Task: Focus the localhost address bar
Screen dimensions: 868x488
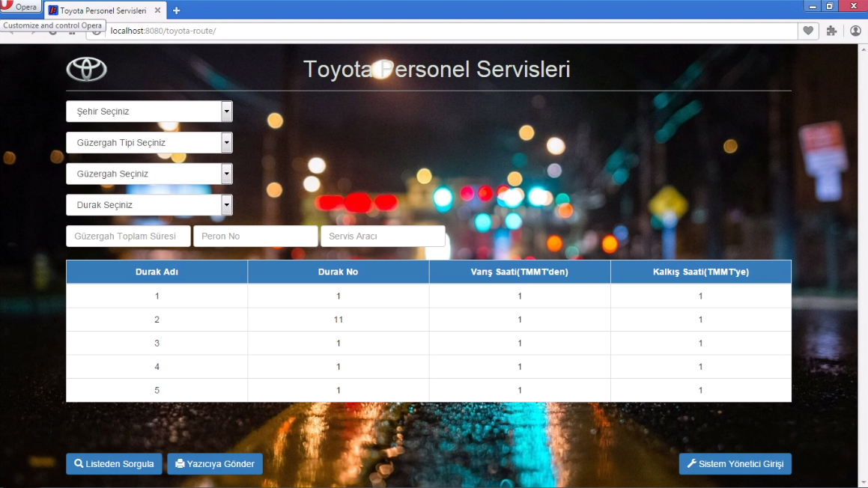Action: [443, 31]
